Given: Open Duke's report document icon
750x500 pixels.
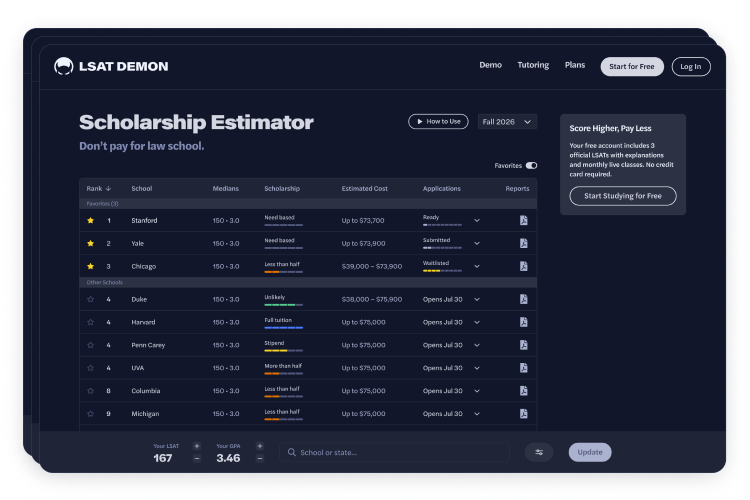Looking at the screenshot, I should [x=524, y=299].
